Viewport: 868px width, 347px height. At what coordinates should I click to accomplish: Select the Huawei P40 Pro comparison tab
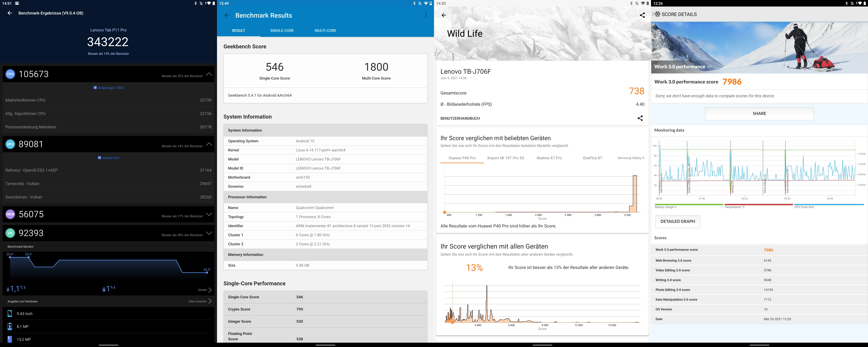[462, 158]
